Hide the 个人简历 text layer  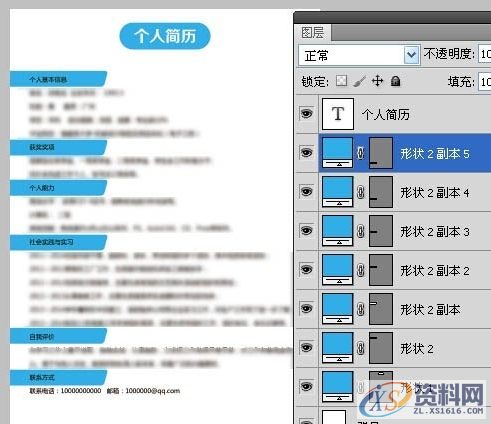point(307,114)
